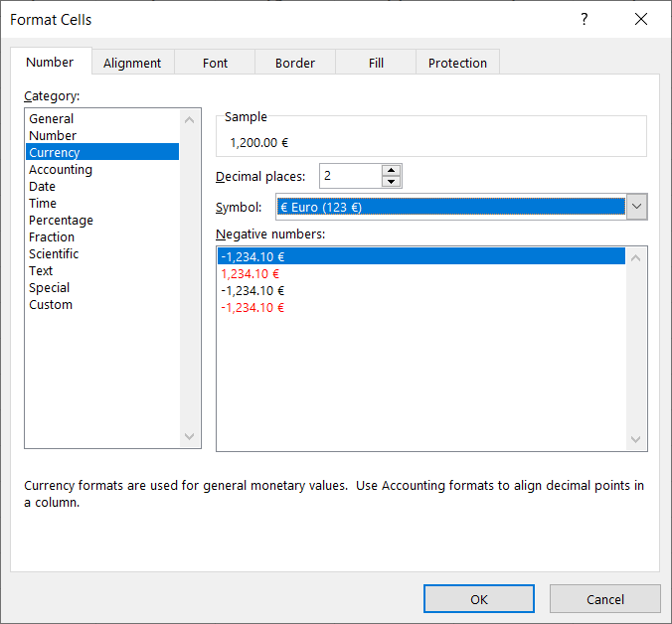Open the Font tab
The width and height of the screenshot is (672, 624).
pos(215,63)
